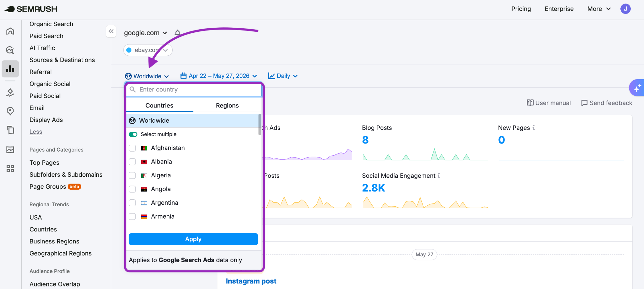Image resolution: width=644 pixels, height=289 pixels.
Task: Click the country list scrollbar
Action: coord(260,125)
